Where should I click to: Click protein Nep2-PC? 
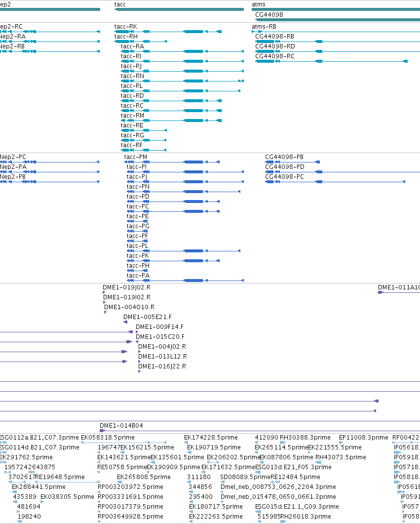[50, 162]
